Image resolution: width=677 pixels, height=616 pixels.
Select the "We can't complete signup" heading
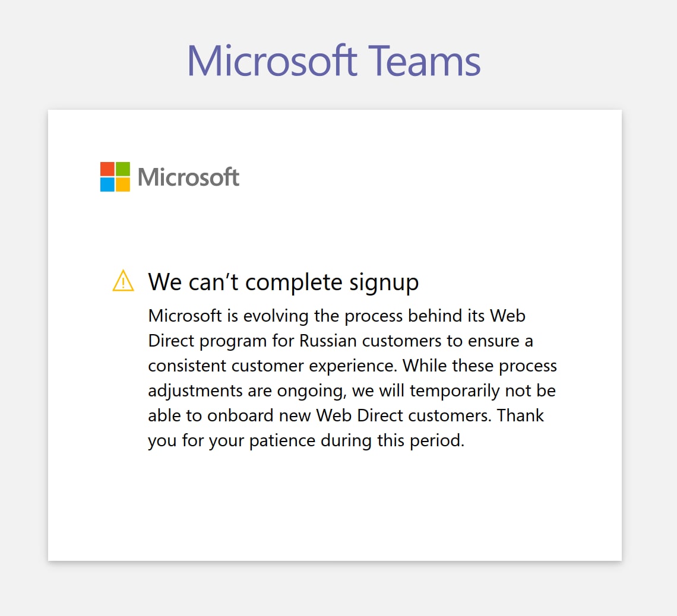pyautogui.click(x=283, y=282)
